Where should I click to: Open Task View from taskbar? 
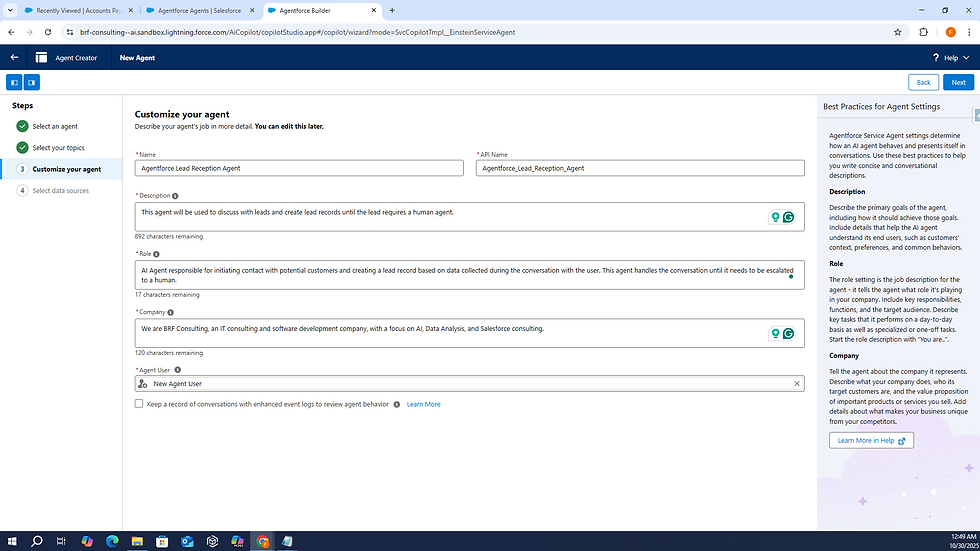[x=61, y=541]
